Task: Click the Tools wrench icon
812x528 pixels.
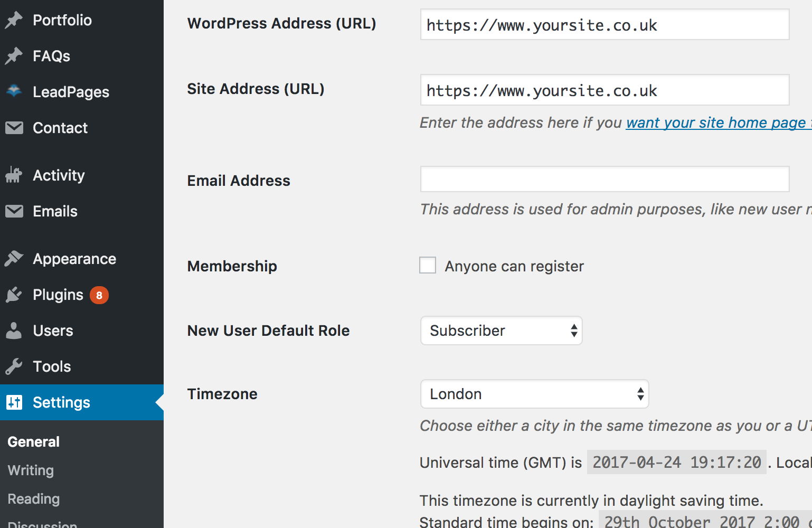Action: 14,366
